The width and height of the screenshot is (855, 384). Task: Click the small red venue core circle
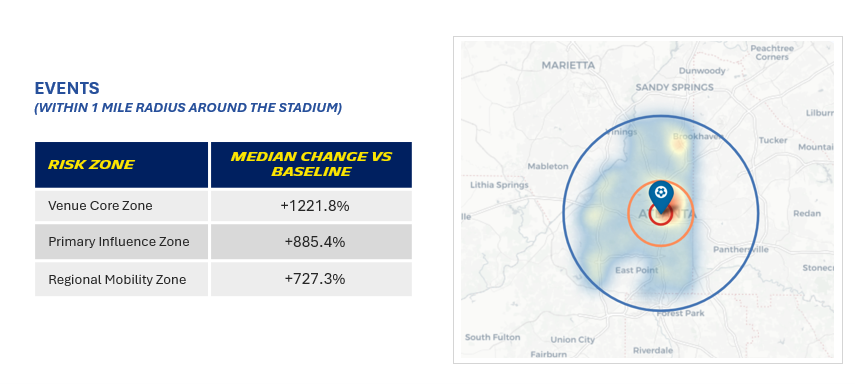click(x=660, y=214)
